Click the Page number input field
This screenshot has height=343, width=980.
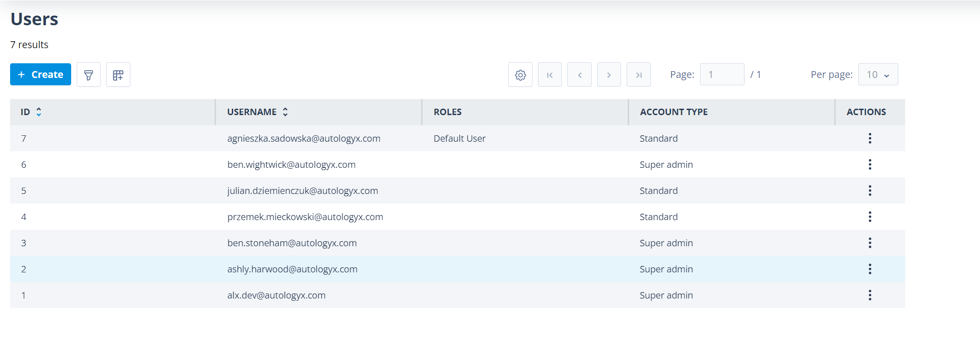[722, 74]
